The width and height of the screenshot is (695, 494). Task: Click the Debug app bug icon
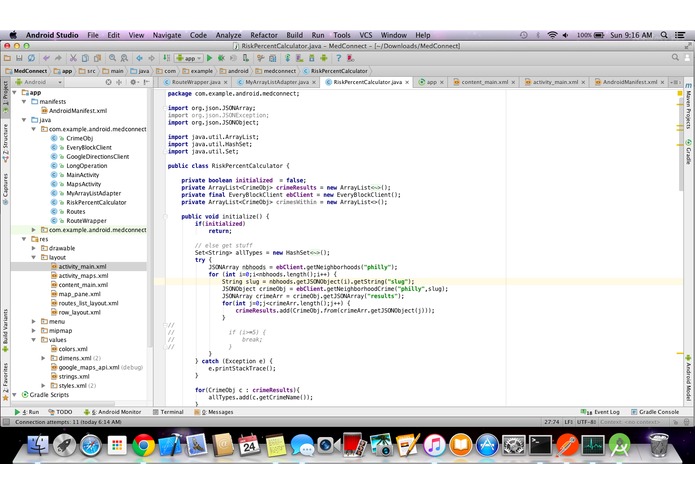click(221, 58)
